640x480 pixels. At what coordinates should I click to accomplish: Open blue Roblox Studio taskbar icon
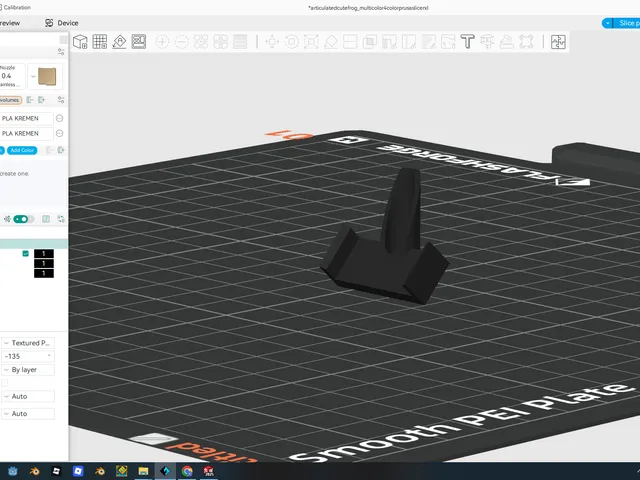78,471
